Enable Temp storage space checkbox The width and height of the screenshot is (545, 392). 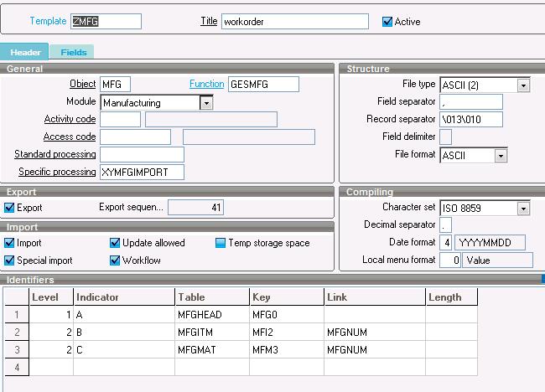[x=221, y=243]
